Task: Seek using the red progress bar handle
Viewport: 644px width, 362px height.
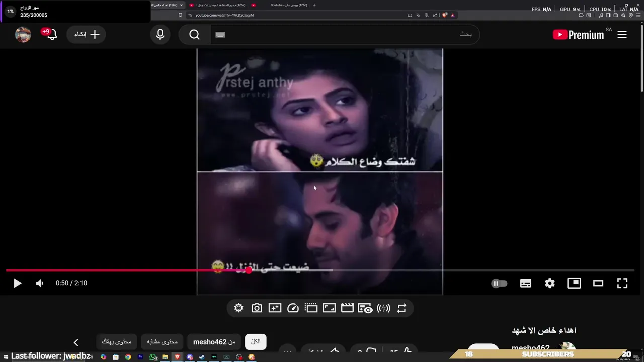Action: pyautogui.click(x=249, y=270)
